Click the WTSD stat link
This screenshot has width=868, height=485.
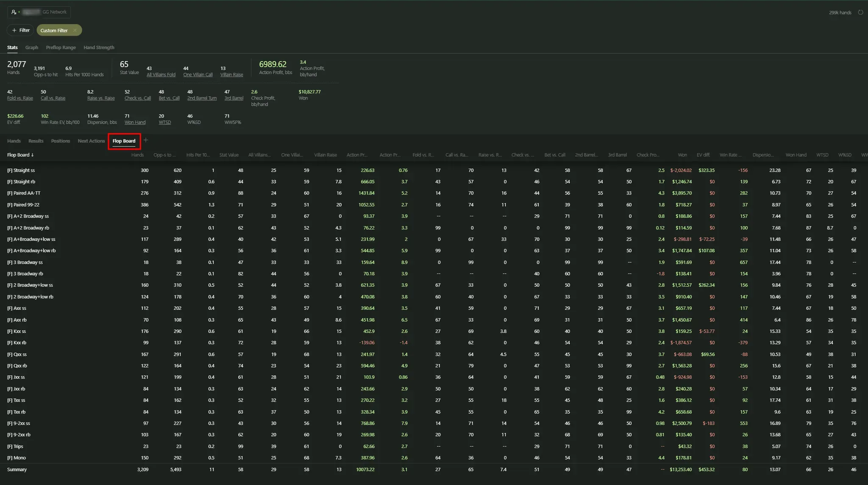click(164, 122)
